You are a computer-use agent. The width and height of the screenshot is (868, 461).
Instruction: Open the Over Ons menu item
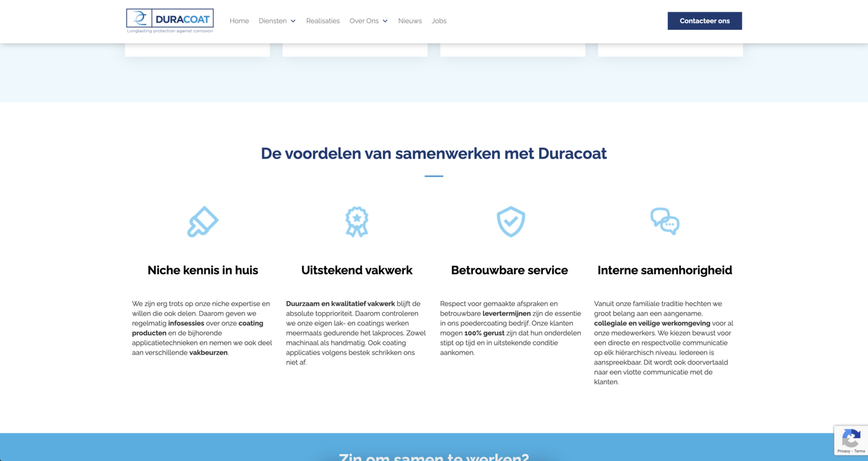tap(364, 21)
